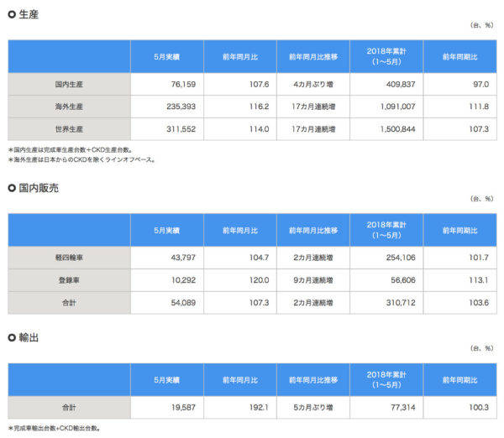Click the value 192.1
This screenshot has height=438, width=504.
click(x=259, y=408)
